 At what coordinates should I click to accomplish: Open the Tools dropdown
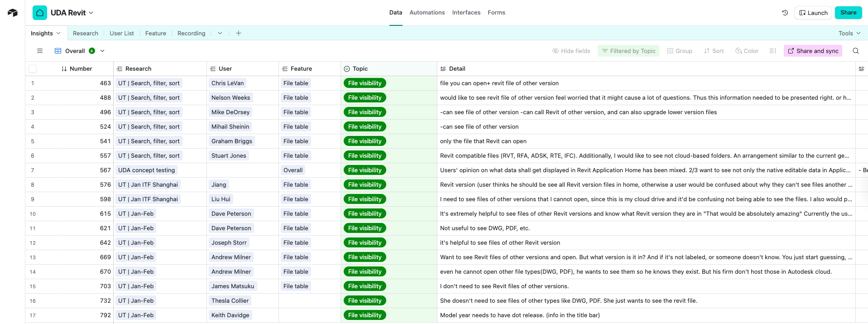849,33
